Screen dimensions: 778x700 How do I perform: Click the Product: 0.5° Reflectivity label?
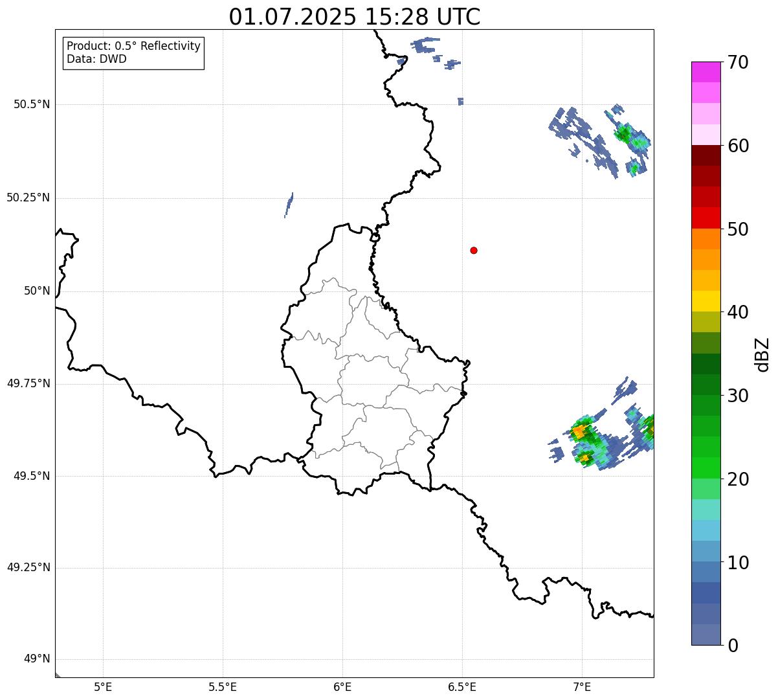click(x=134, y=46)
